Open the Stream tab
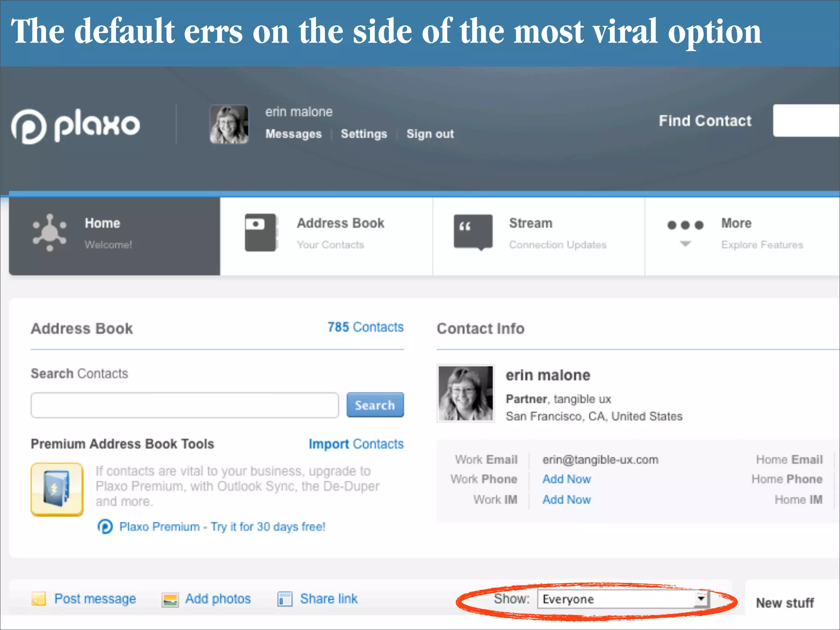This screenshot has width=840, height=630. tap(539, 236)
